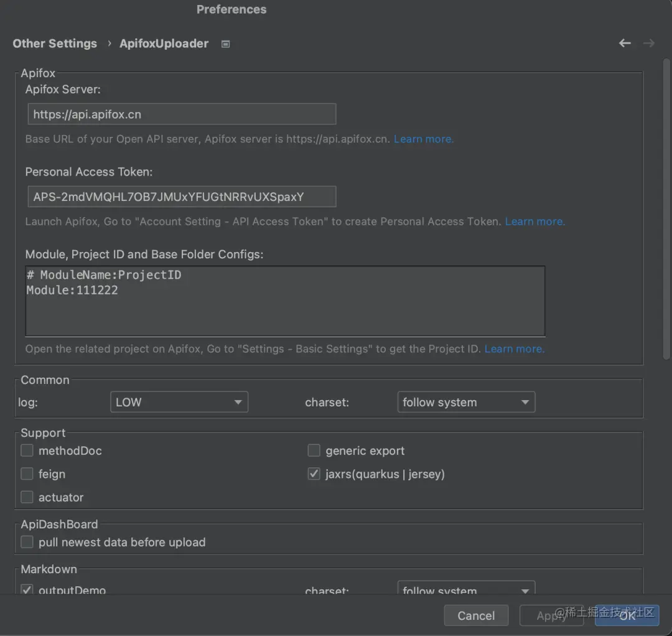Click the # ModuleName:ProjectID comment line

pos(104,274)
